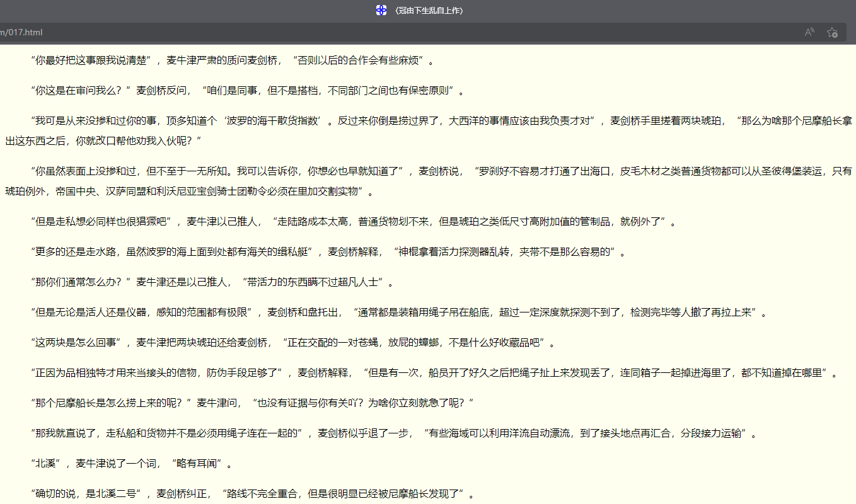
Task: Click paragraph starting "那你们通常怎么办"
Action: (212, 282)
